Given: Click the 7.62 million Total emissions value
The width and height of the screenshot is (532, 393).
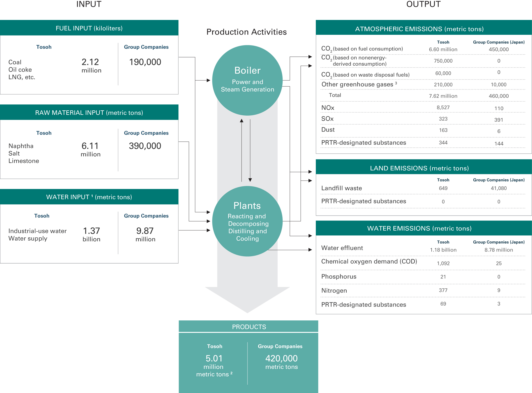Looking at the screenshot, I should (x=443, y=96).
